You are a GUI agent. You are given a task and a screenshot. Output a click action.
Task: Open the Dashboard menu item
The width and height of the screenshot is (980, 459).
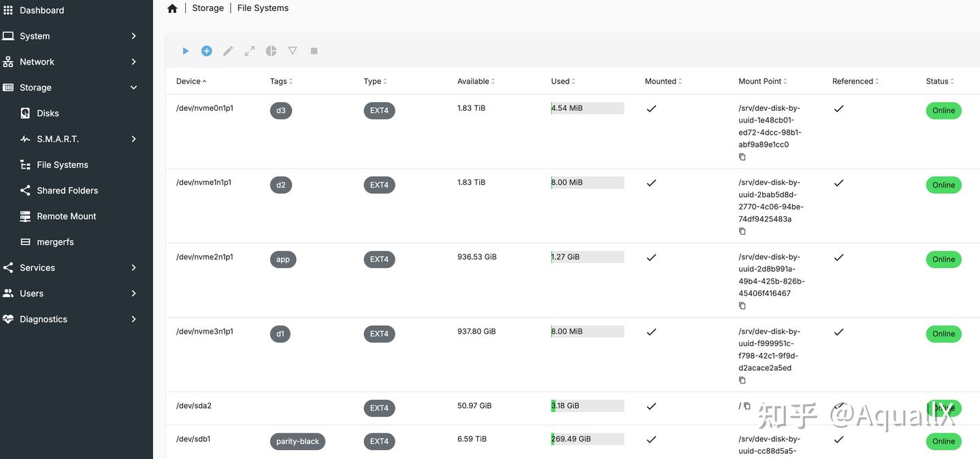(76, 10)
